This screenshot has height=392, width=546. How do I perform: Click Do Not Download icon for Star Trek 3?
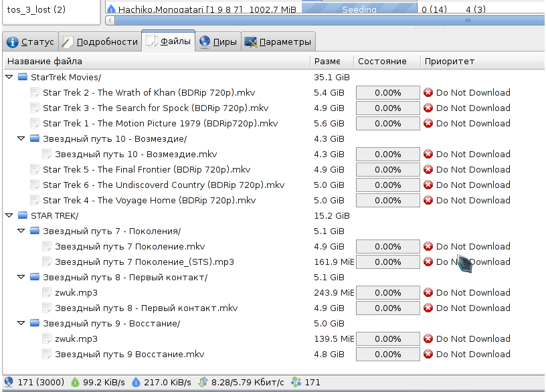(428, 108)
